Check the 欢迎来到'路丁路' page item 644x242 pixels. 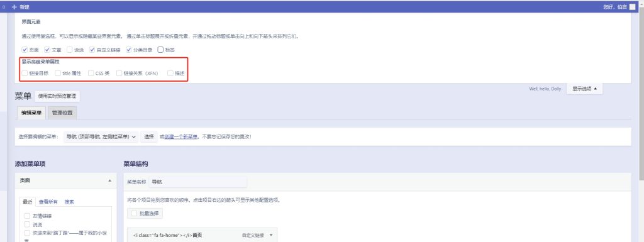(x=27, y=233)
